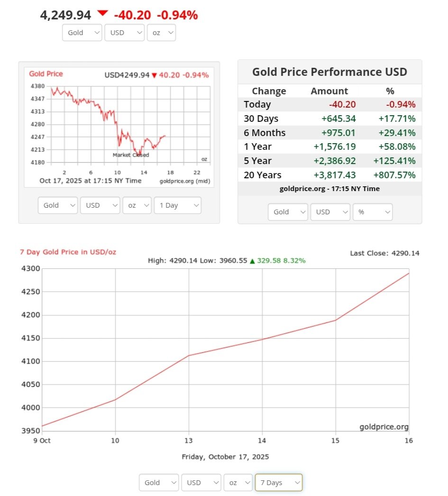448x496 pixels.
Task: Open Gold dropdown below the performance table
Action: (x=288, y=212)
